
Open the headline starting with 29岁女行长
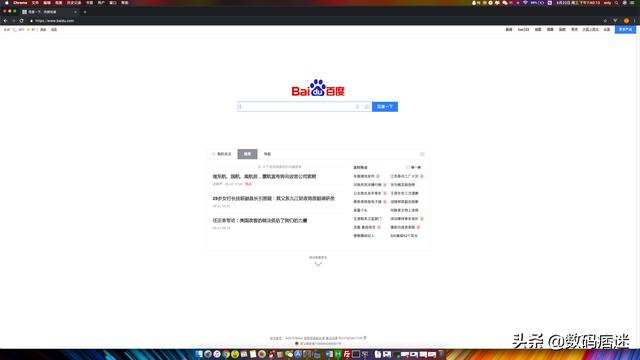coord(273,198)
